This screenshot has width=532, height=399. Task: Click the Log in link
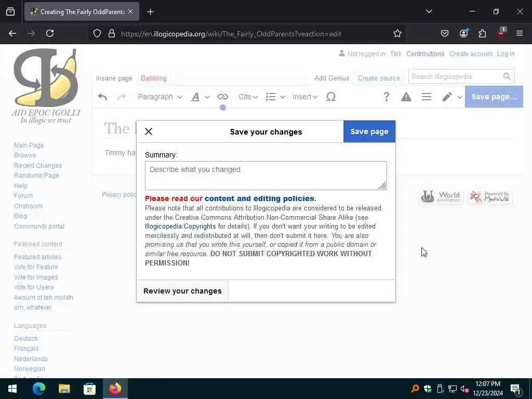pyautogui.click(x=506, y=54)
